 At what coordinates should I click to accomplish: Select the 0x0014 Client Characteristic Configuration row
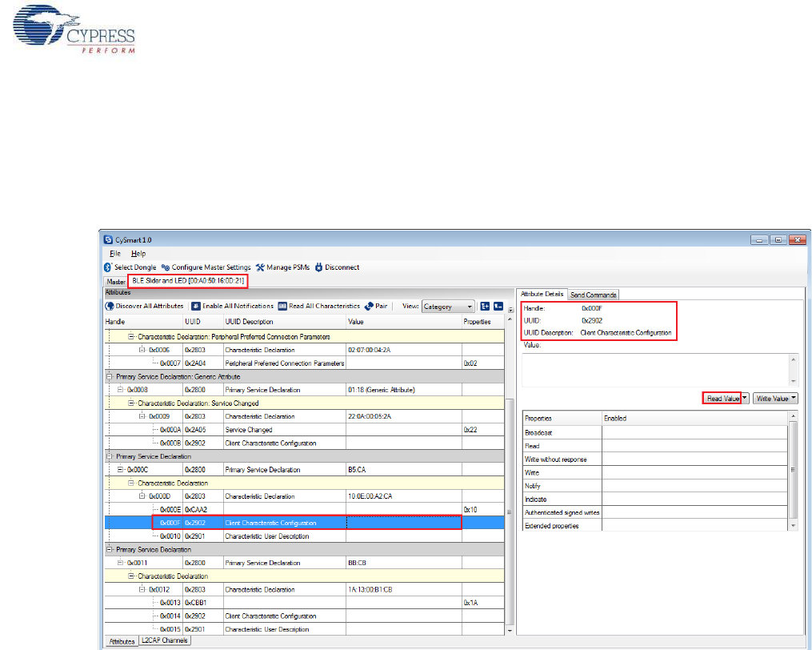click(305, 616)
